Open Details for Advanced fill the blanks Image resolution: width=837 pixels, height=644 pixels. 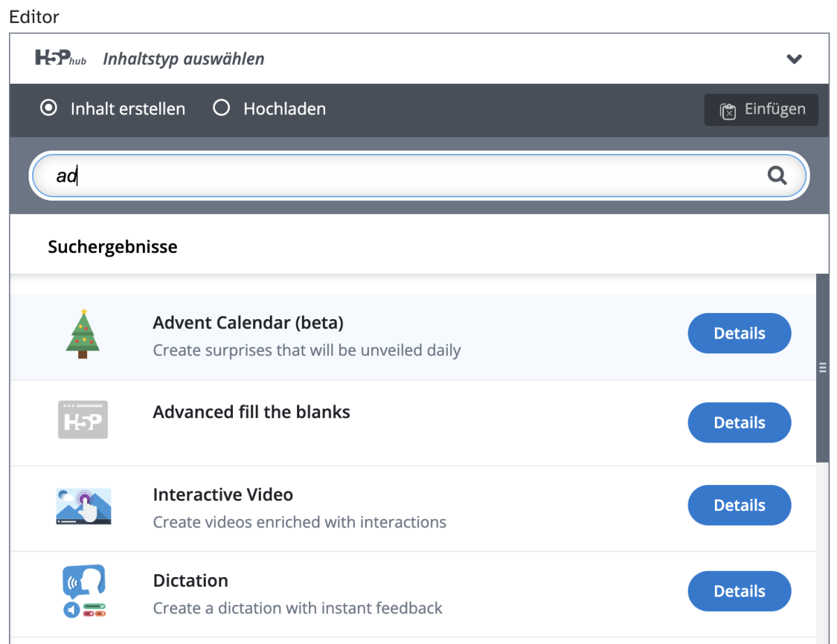[739, 423]
